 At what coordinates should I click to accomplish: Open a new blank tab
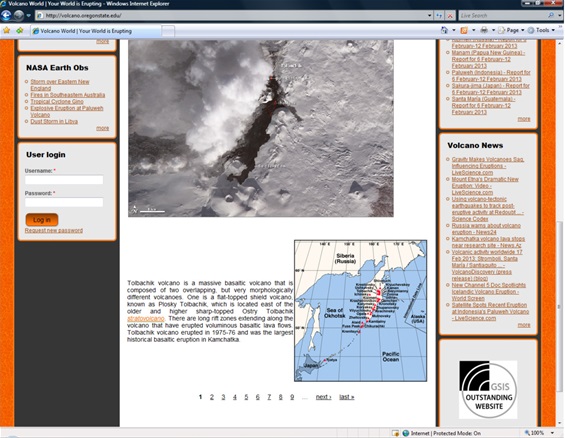[168, 31]
